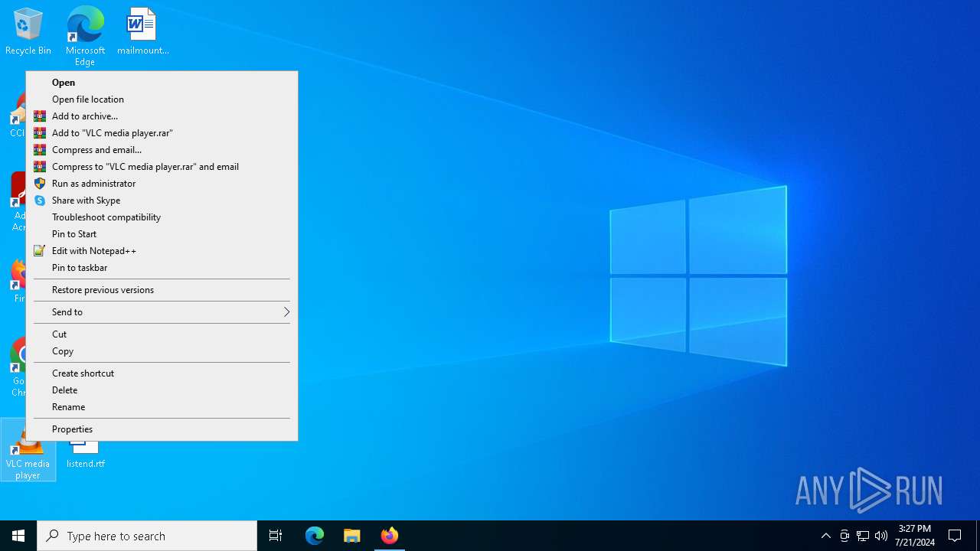This screenshot has width=980, height=551.
Task: Select Restore previous versions
Action: pos(162,290)
